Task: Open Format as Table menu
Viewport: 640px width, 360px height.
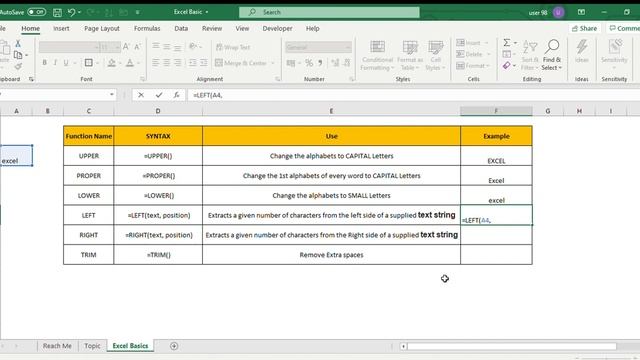Action: pyautogui.click(x=410, y=55)
